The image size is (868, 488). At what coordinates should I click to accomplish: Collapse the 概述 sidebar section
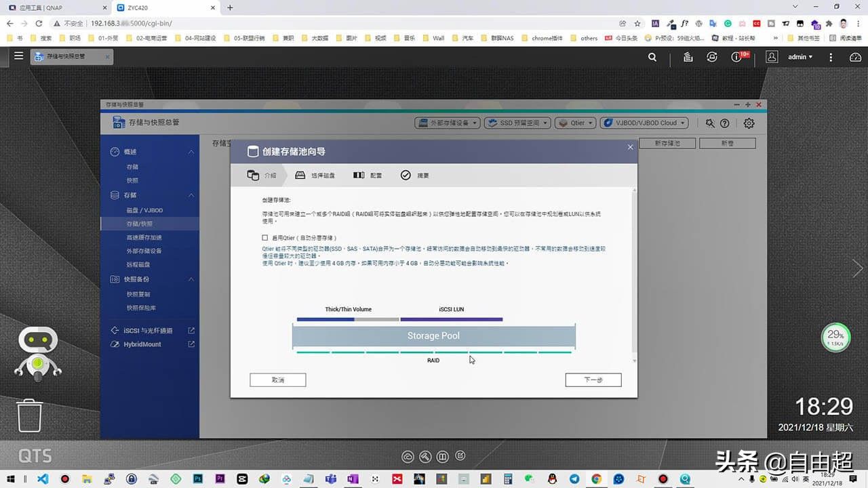(191, 152)
